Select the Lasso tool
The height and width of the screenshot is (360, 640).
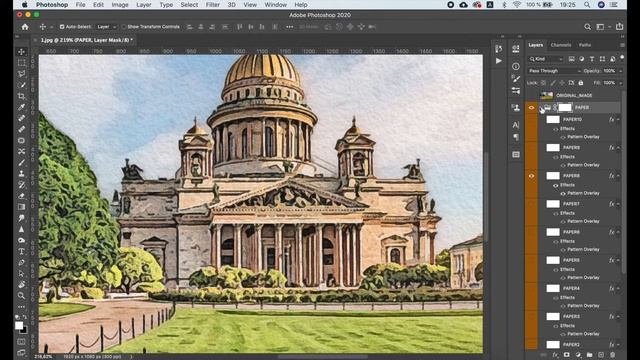coord(22,74)
